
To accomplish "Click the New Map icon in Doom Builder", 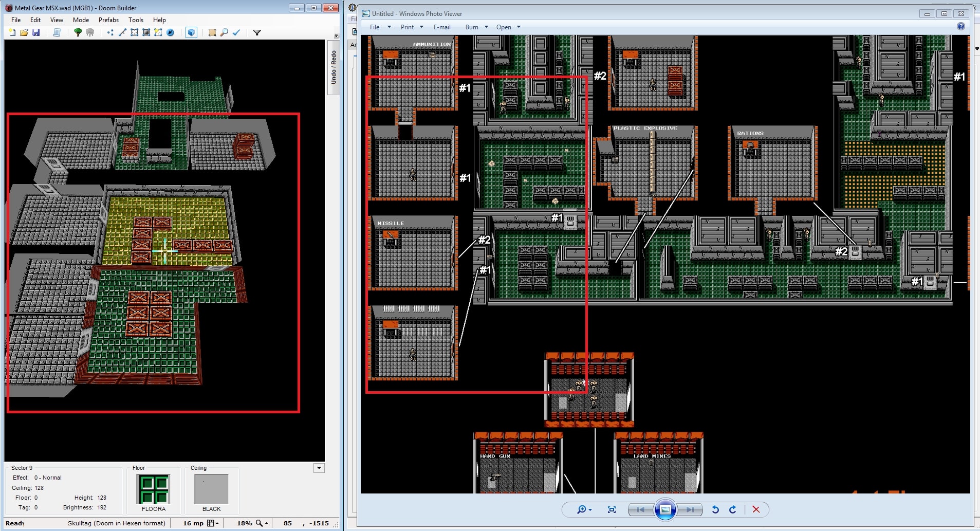I will coord(12,32).
